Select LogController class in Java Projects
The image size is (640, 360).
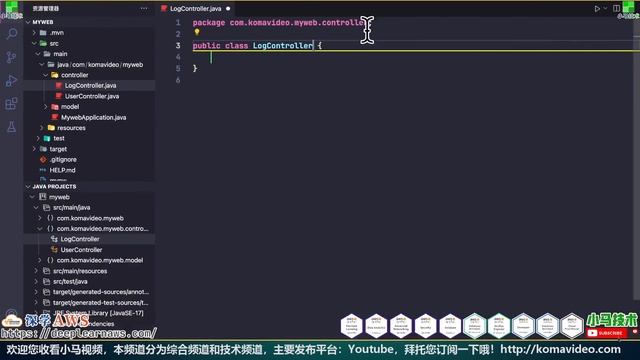(x=80, y=239)
